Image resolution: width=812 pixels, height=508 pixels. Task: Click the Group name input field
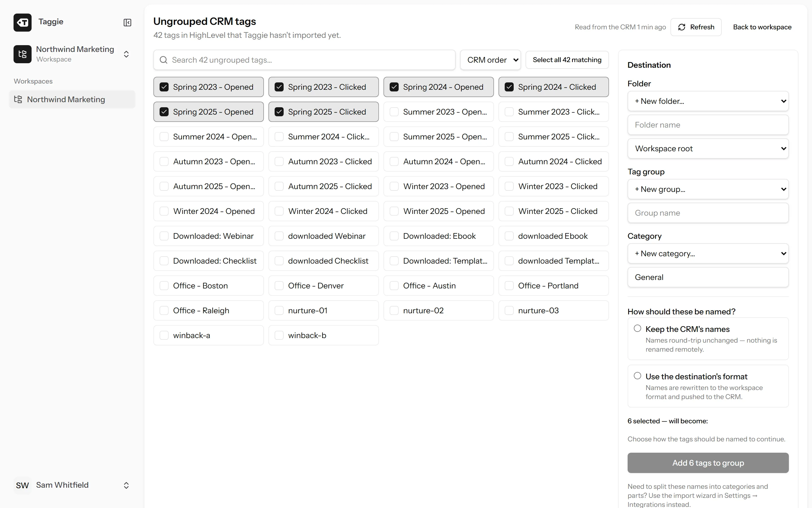pos(708,213)
